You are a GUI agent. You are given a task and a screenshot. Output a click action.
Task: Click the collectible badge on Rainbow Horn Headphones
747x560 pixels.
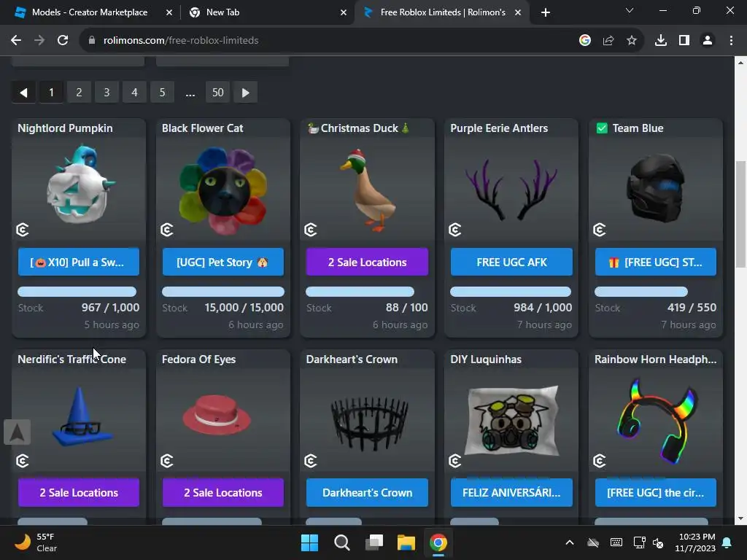pos(600,461)
